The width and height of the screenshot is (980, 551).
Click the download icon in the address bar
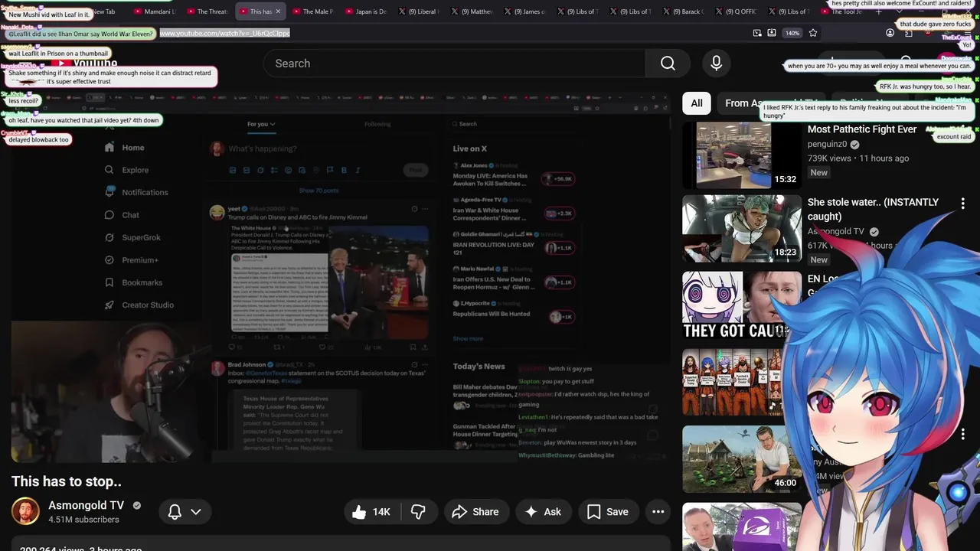[772, 33]
